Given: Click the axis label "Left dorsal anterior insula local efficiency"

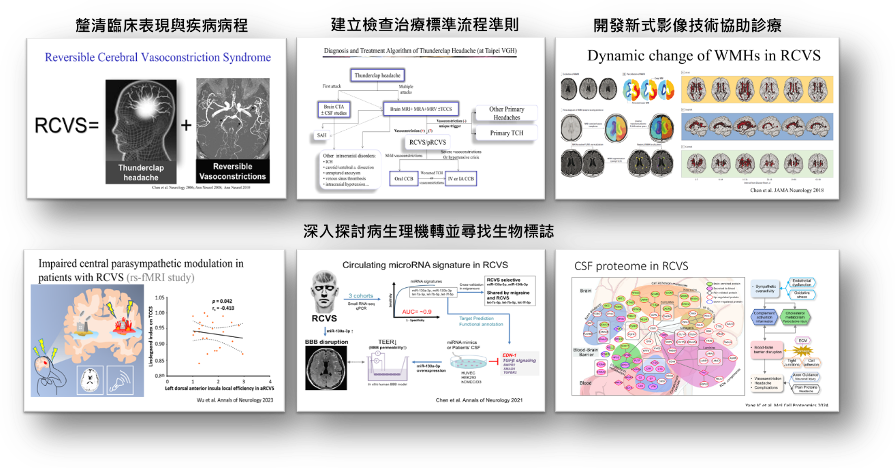Looking at the screenshot, I should pyautogui.click(x=219, y=388).
